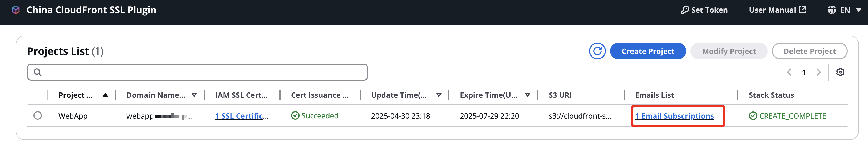Focus the projects search field
The image size is (868, 158).
198,72
